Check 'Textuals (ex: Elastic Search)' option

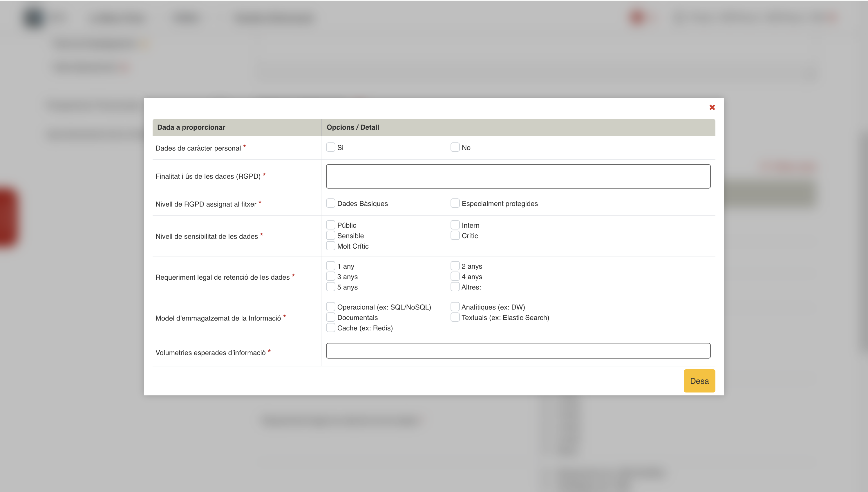(x=455, y=317)
